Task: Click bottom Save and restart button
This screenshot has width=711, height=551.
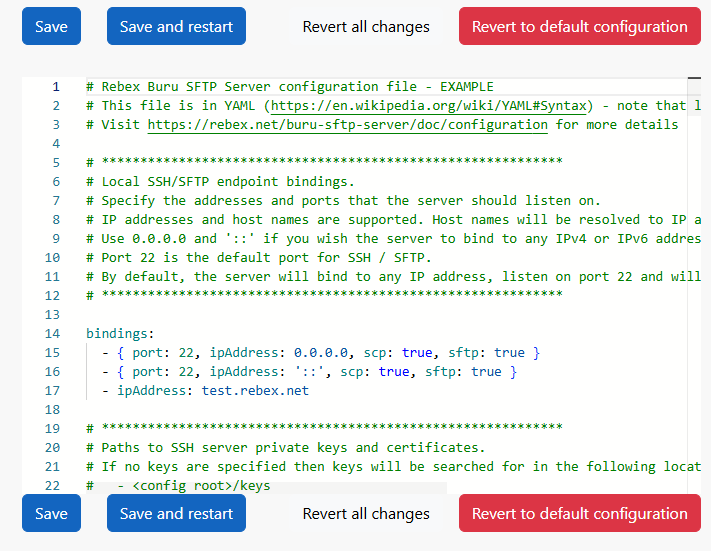Action: (x=176, y=513)
